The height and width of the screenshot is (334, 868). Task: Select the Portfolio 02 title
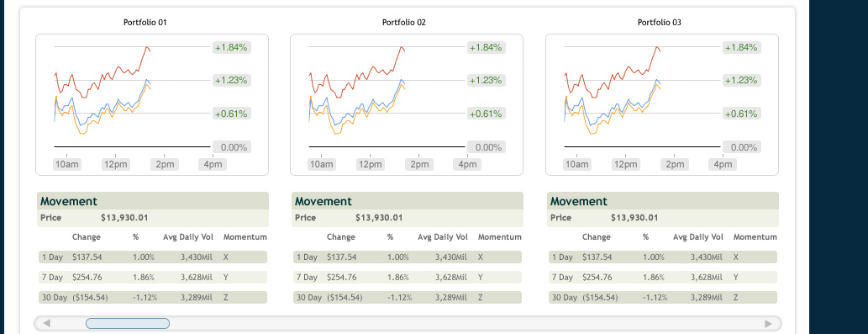404,23
